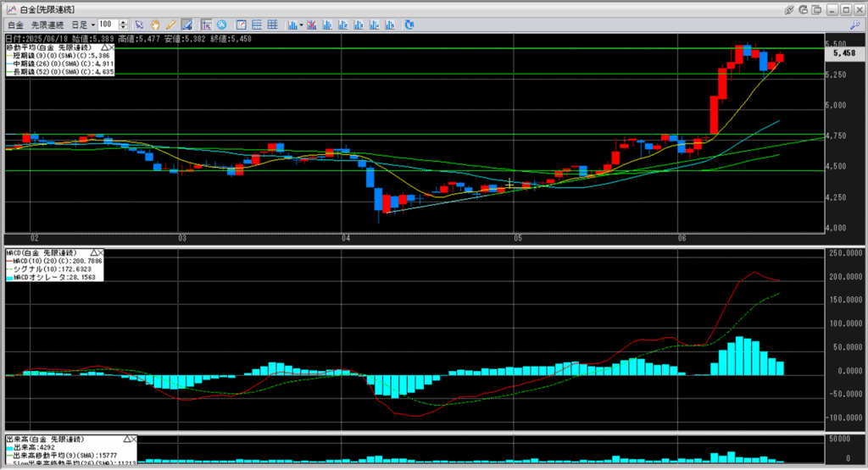Select the arrow pointer cursor tool
This screenshot has width=868, height=470.
point(140,25)
